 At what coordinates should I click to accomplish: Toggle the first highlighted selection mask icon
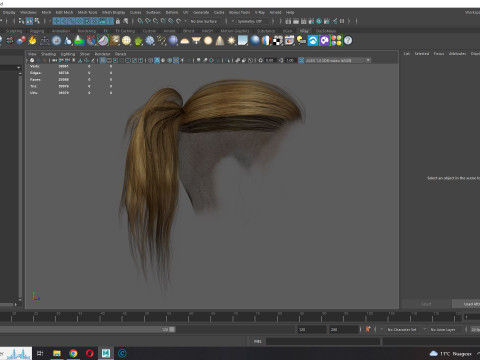coord(56,21)
